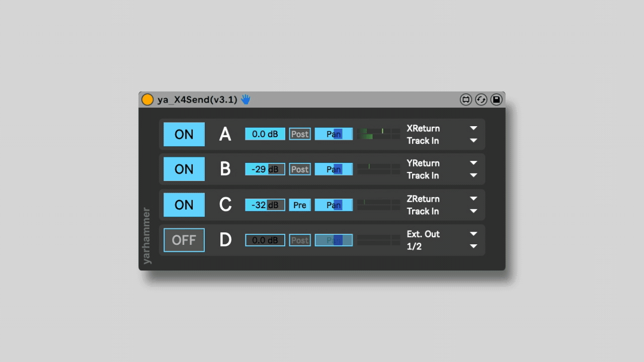Toggle Post button on send B
Screen dimensions: 644x362
(300, 169)
